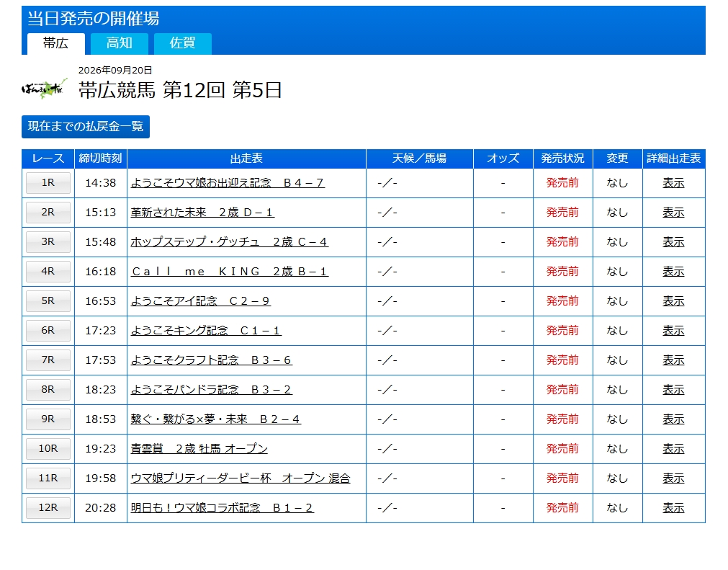The width and height of the screenshot is (728, 570).
Task: Show detailed entry table for 1R
Action: pyautogui.click(x=673, y=183)
